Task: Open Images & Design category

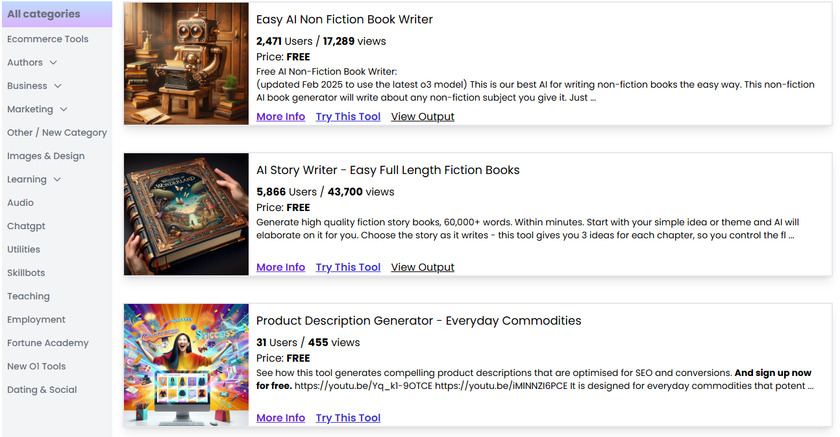Action: (45, 156)
